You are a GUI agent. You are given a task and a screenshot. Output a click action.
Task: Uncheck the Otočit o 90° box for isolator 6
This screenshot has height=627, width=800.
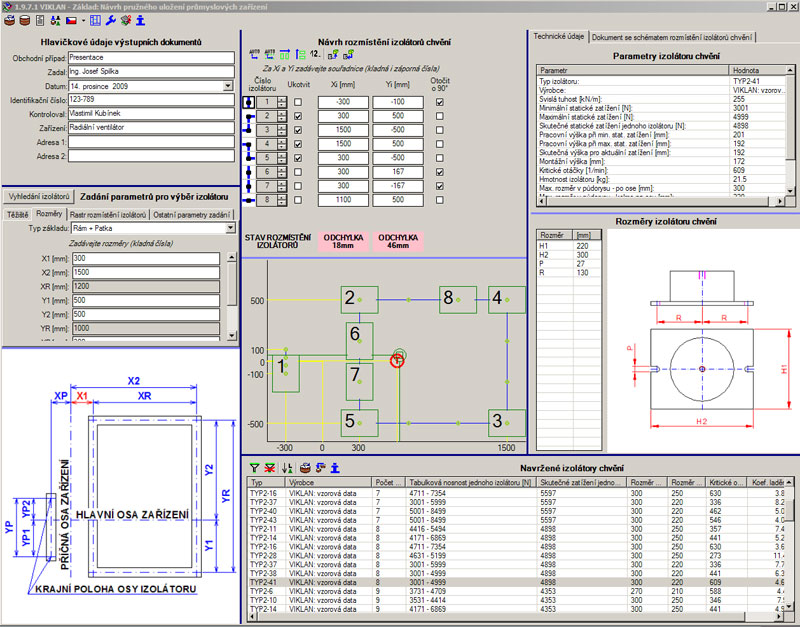coord(440,172)
